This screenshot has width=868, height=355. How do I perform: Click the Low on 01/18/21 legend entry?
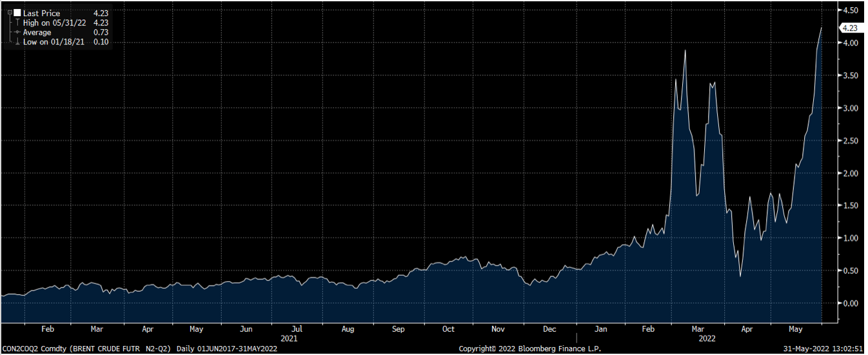53,42
